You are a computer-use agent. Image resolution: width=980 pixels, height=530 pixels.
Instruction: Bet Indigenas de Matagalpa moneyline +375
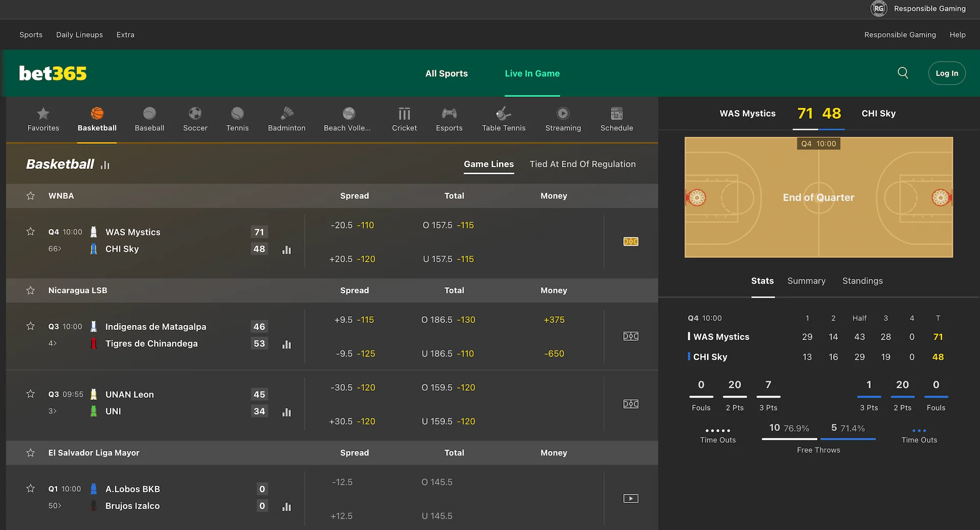click(x=554, y=320)
